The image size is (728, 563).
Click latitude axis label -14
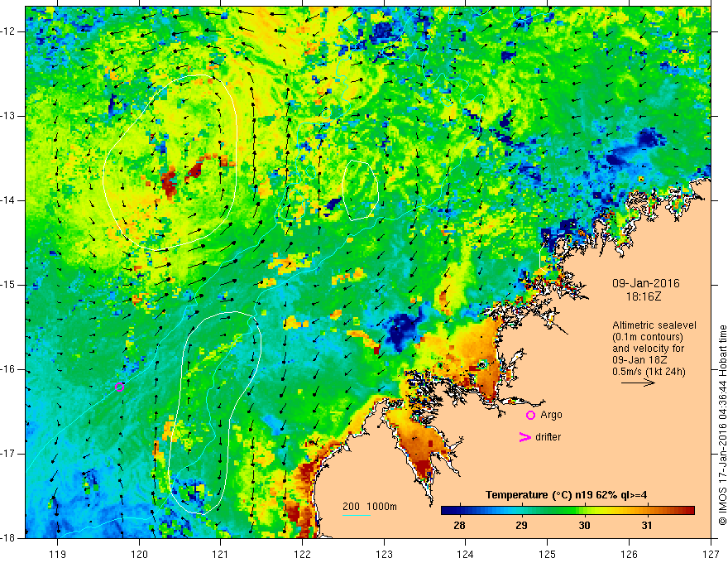coord(9,200)
